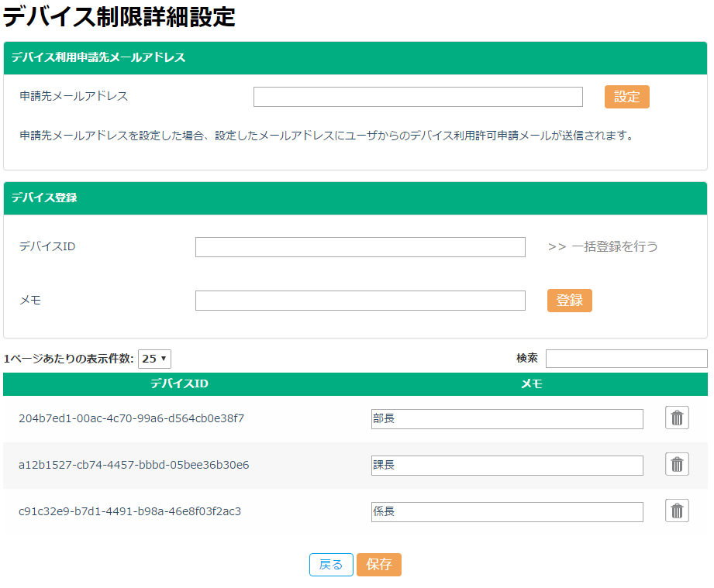Edit the memo field containing 係長

[507, 511]
